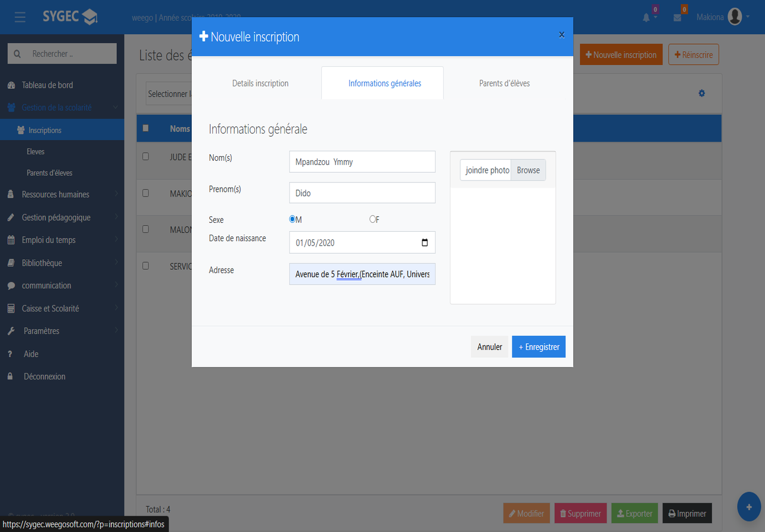This screenshot has width=765, height=532.
Task: Select the M sex radio button
Action: point(293,219)
